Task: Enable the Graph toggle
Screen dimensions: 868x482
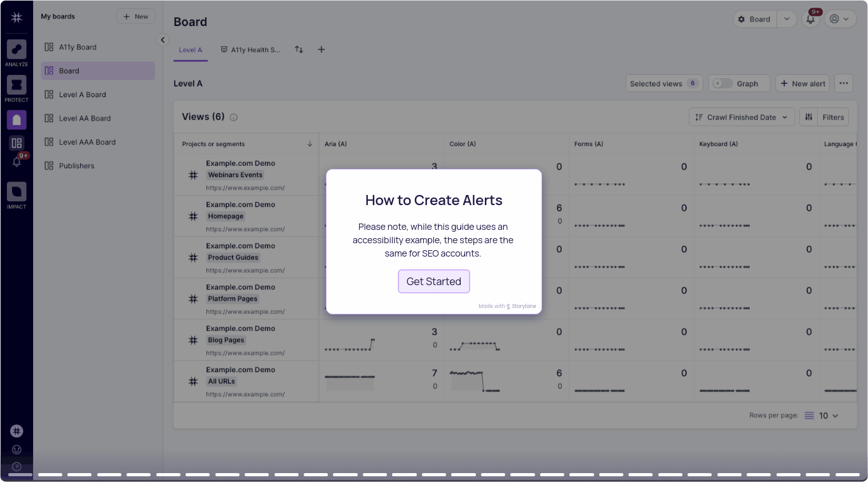Action: pos(722,83)
